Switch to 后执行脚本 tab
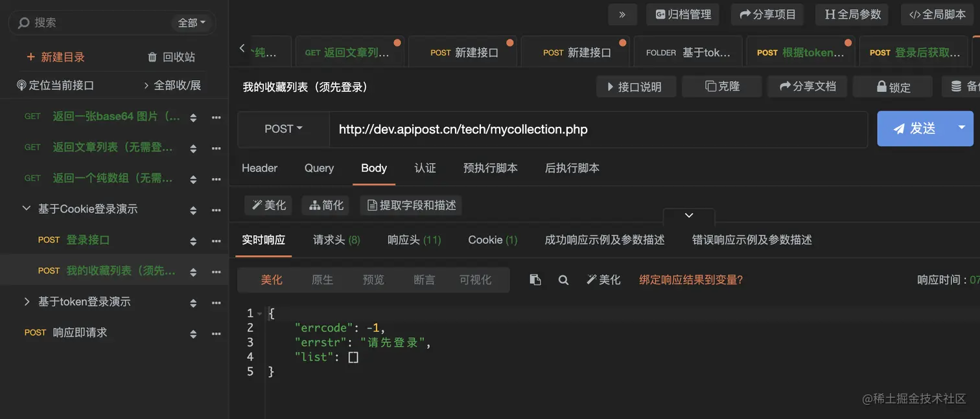The width and height of the screenshot is (980, 419). pyautogui.click(x=572, y=168)
